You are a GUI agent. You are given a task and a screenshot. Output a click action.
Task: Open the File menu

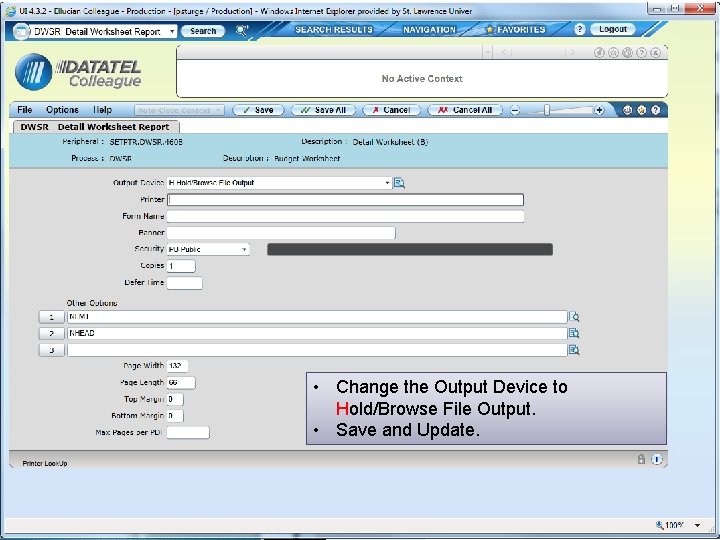tap(24, 110)
